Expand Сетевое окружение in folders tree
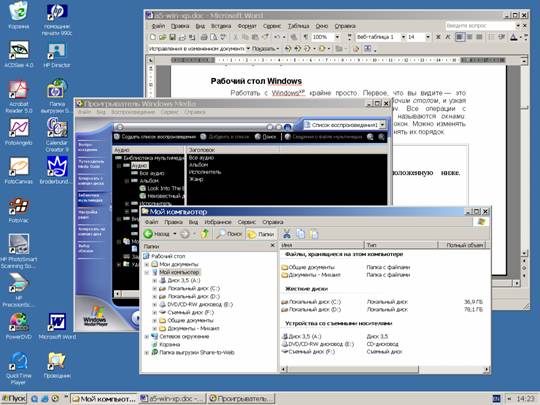The height and width of the screenshot is (405, 540). coord(147,336)
